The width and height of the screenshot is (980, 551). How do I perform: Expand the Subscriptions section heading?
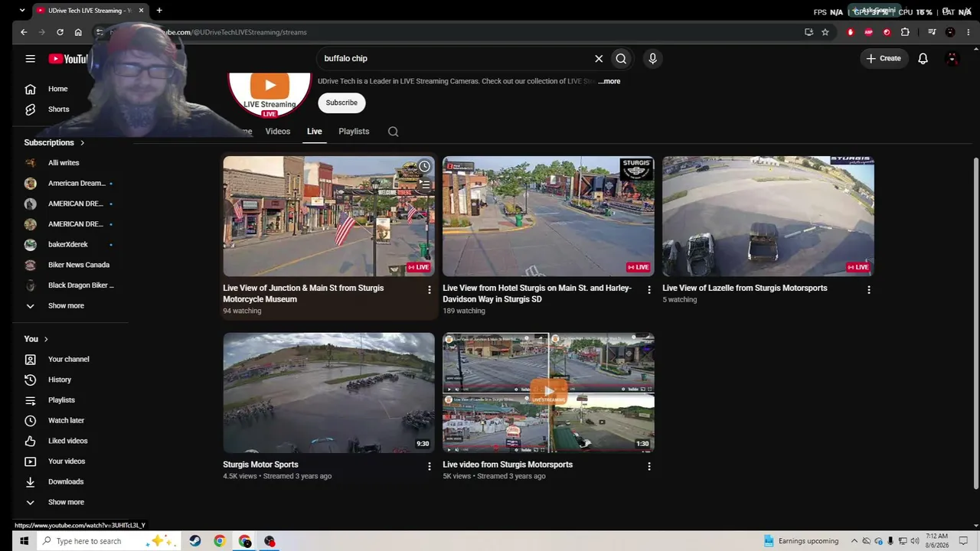pos(54,142)
